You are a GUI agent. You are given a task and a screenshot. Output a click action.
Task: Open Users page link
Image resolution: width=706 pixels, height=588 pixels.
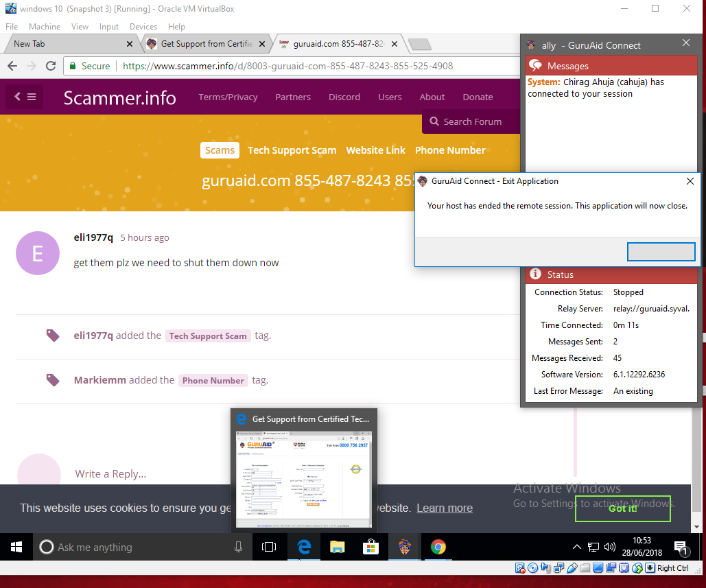pos(390,97)
